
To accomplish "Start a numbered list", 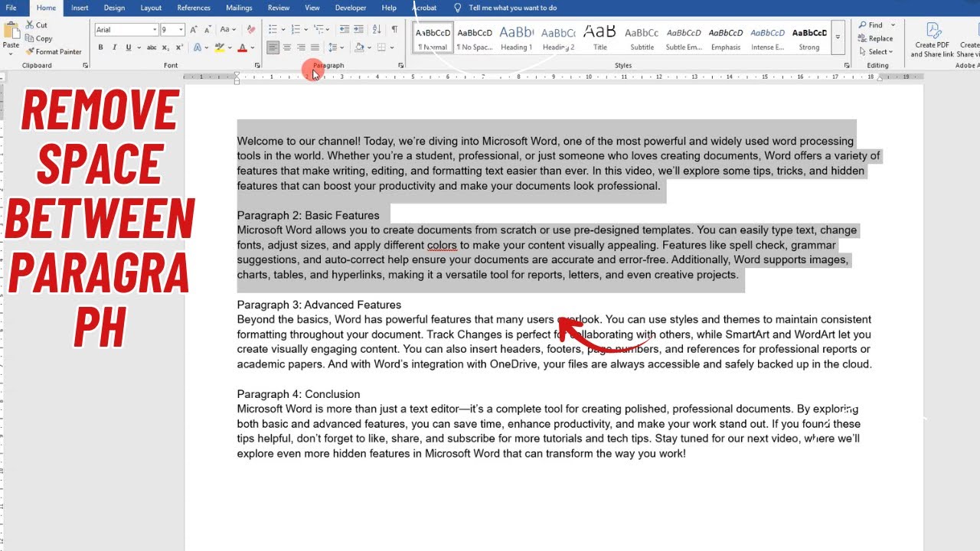I will pos(296,29).
